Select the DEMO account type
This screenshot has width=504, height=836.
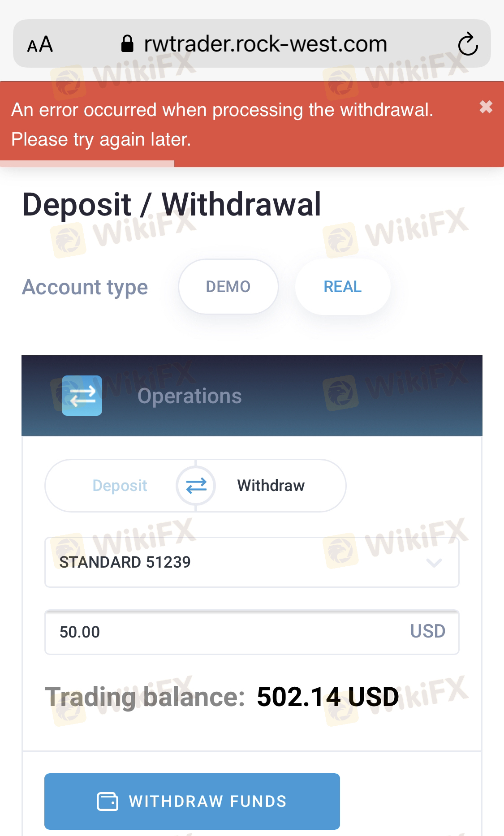(228, 287)
